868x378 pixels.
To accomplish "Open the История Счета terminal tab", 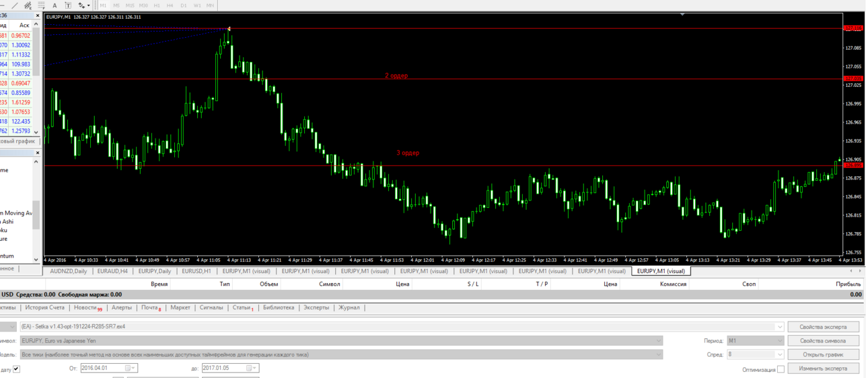I will tap(45, 307).
